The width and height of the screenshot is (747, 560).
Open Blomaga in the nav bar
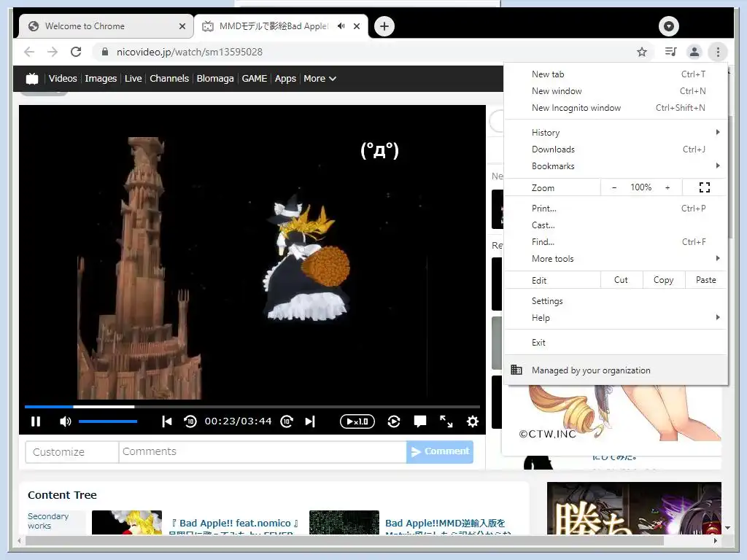[x=215, y=79]
